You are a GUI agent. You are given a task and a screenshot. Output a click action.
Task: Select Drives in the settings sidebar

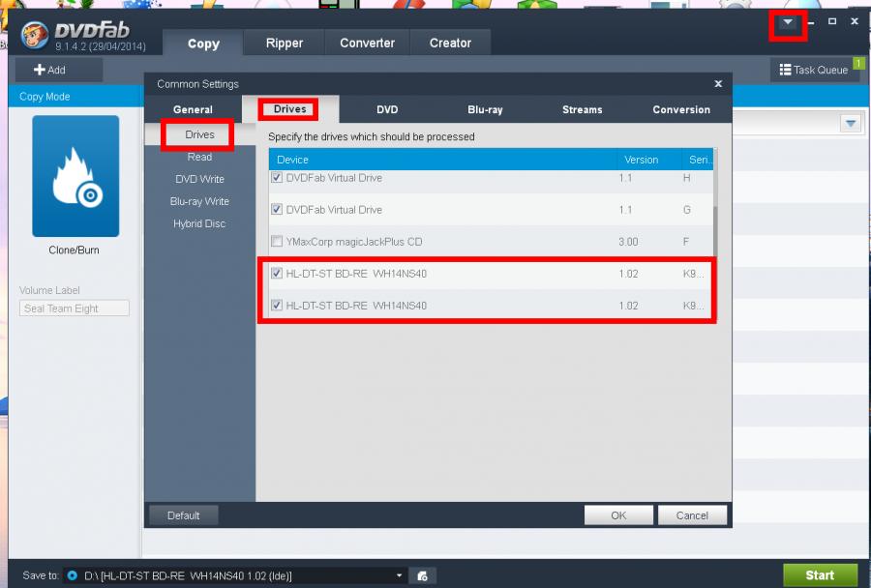199,134
